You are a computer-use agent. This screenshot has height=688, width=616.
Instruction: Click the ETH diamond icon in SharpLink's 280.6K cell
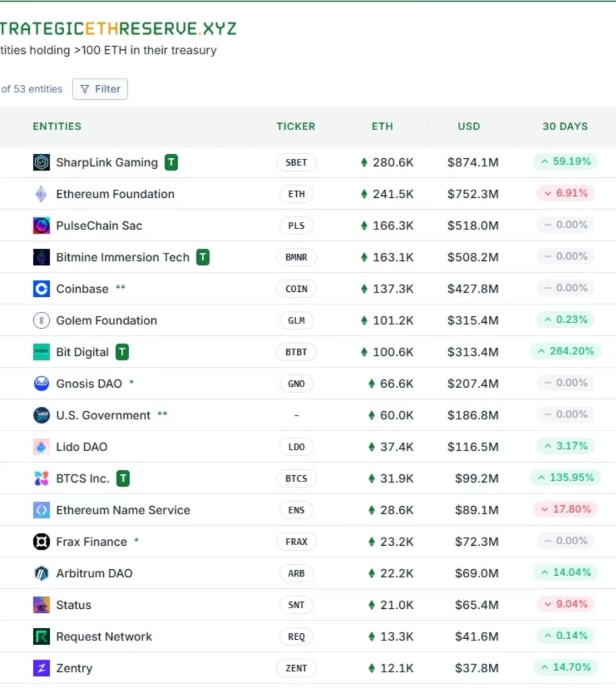click(364, 163)
